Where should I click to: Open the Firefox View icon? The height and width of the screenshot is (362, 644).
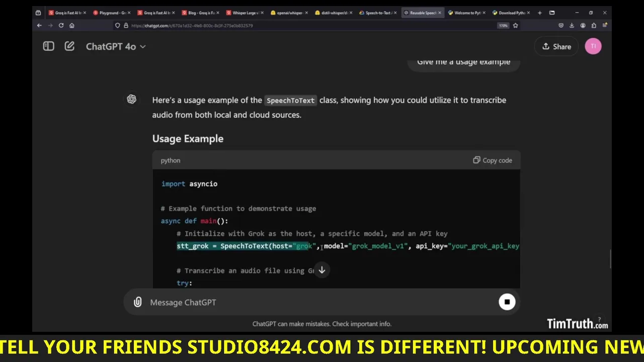click(x=38, y=13)
